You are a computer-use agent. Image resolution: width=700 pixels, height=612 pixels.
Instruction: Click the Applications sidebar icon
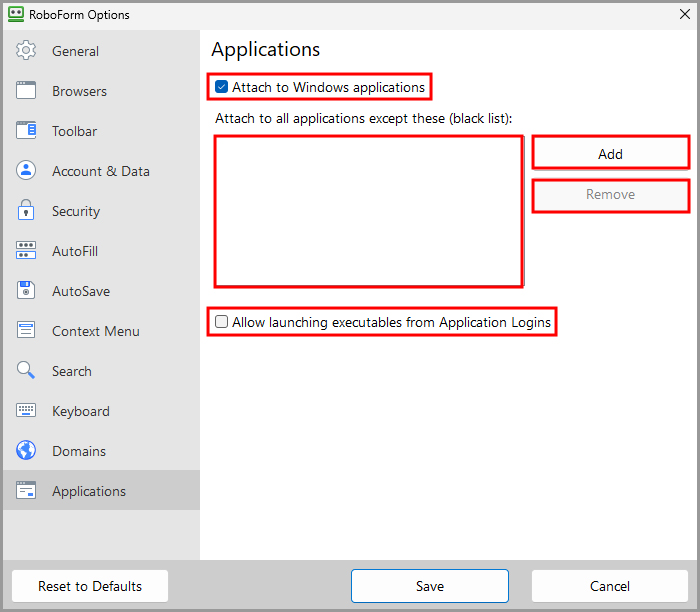(26, 490)
